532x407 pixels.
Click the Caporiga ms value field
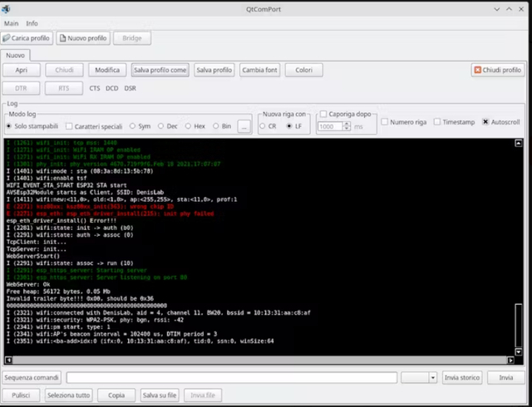point(331,126)
